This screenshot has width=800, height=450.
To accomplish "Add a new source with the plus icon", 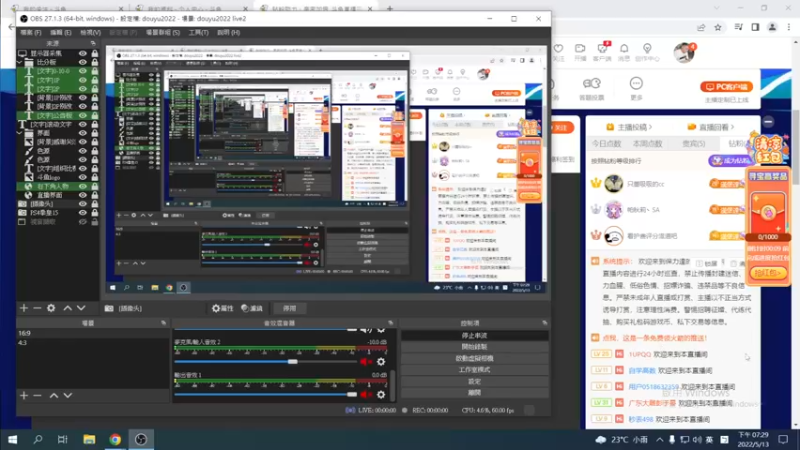I will click(23, 308).
